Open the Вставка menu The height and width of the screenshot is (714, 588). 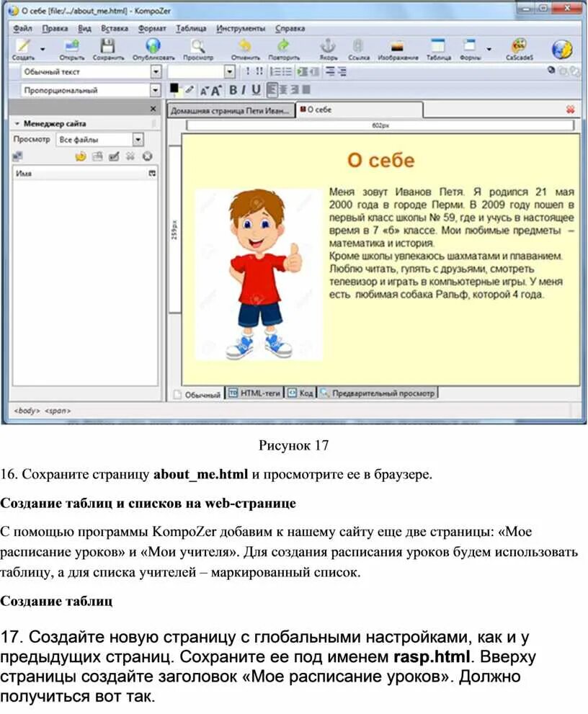[x=115, y=28]
